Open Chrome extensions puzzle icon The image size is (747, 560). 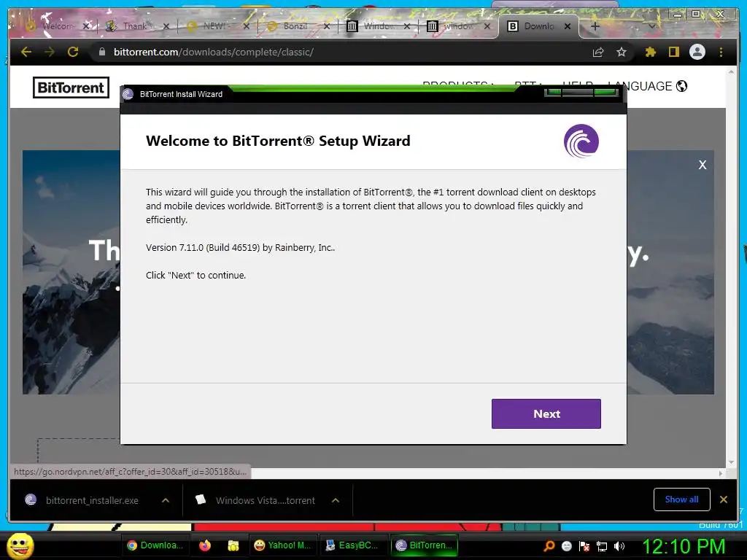pos(650,52)
